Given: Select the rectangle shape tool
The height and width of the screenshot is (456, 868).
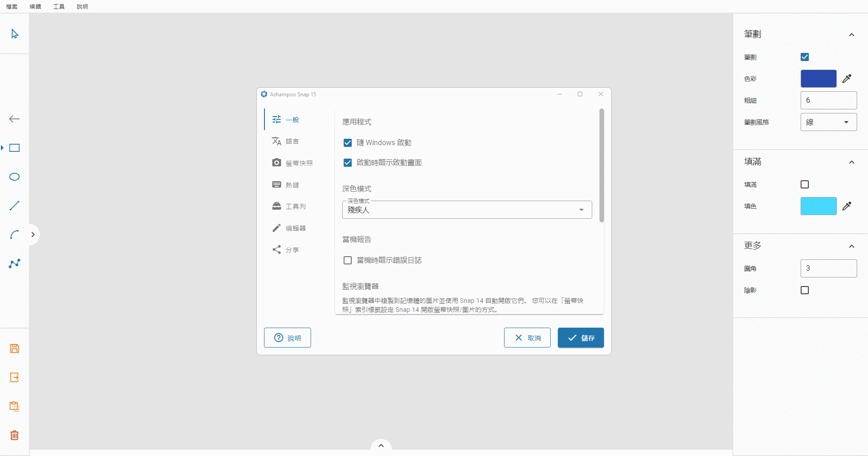Looking at the screenshot, I should [14, 148].
